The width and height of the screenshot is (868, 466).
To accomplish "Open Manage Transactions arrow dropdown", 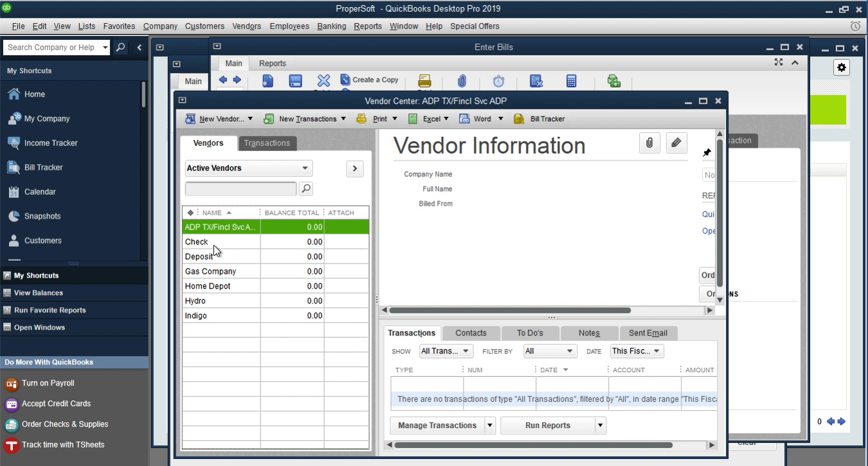I will click(x=490, y=426).
